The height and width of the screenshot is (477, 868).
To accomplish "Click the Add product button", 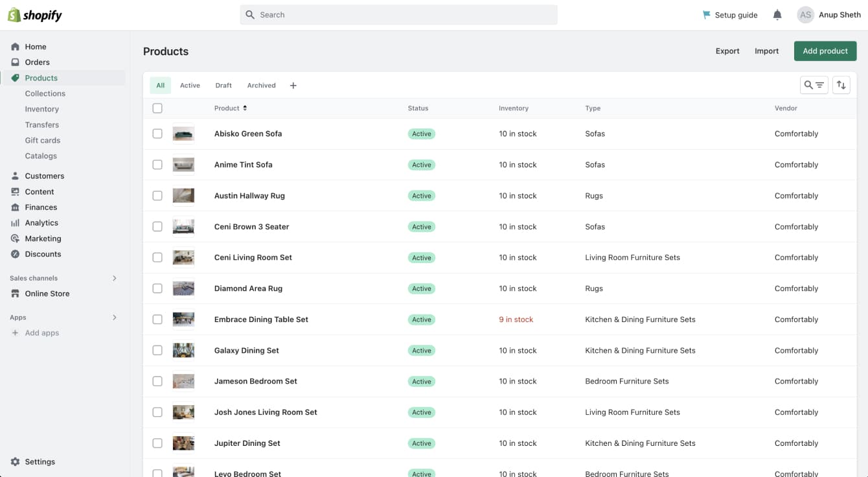I will coord(825,51).
